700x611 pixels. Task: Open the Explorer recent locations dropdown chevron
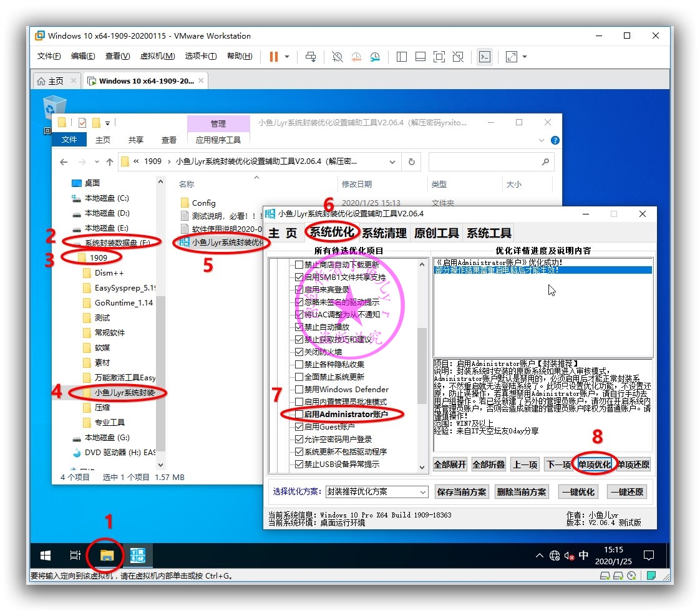click(97, 162)
